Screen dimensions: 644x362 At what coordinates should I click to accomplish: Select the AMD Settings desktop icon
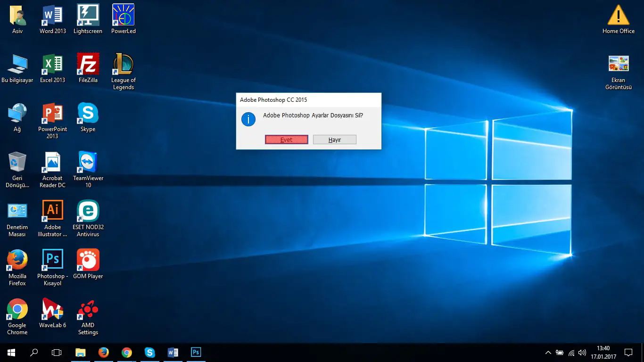point(88,310)
